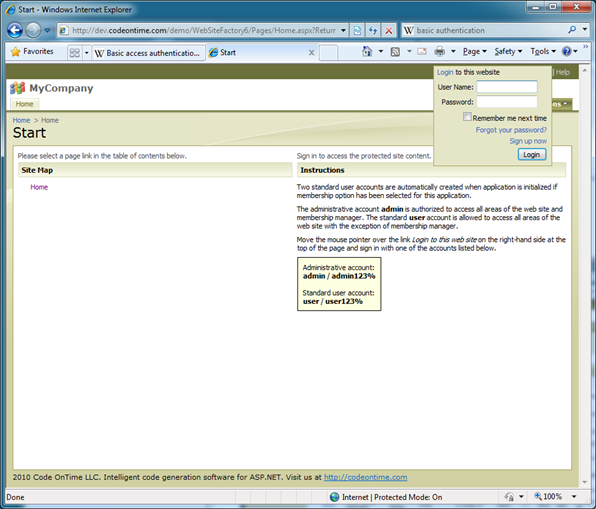Image resolution: width=596 pixels, height=509 pixels.
Task: Click the Compatibility View icon
Action: [357, 30]
